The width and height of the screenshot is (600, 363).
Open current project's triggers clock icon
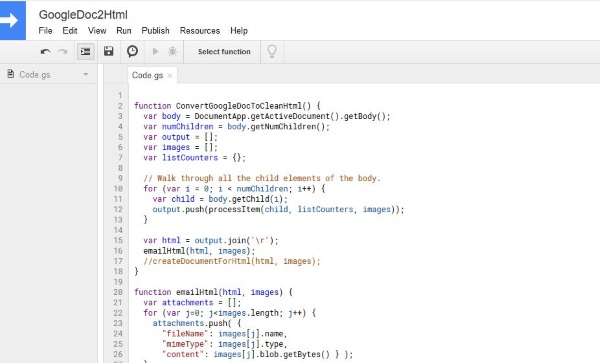point(132,51)
